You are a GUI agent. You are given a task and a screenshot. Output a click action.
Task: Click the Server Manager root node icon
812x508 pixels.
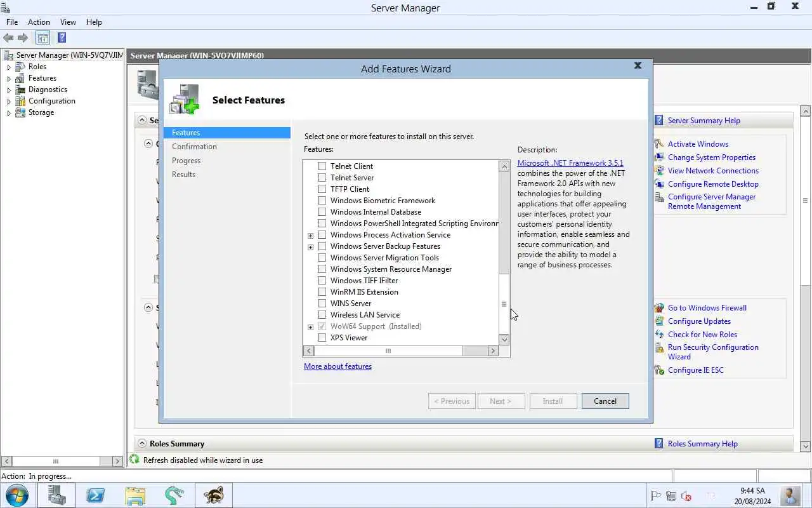tap(9, 55)
